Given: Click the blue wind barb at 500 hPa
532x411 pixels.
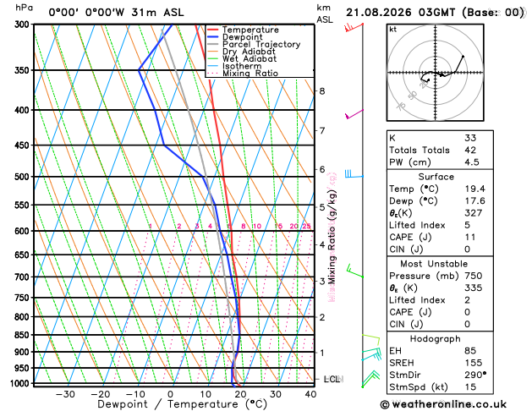Looking at the screenshot, I should [x=354, y=174].
